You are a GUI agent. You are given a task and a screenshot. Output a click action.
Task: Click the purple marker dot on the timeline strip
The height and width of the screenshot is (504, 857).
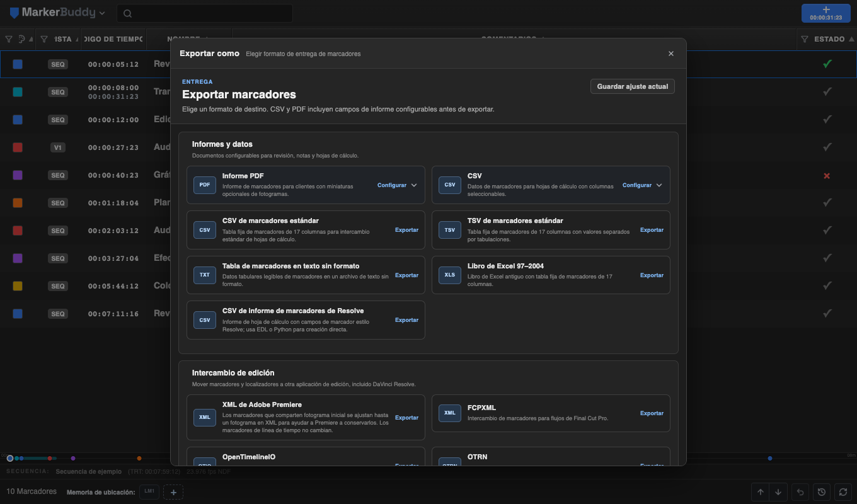click(73, 458)
